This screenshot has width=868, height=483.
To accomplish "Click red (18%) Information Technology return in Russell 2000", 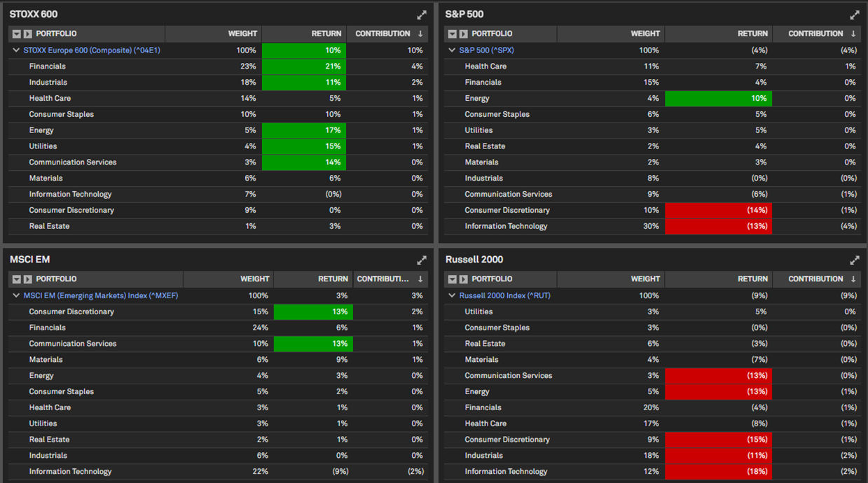I will tap(718, 472).
